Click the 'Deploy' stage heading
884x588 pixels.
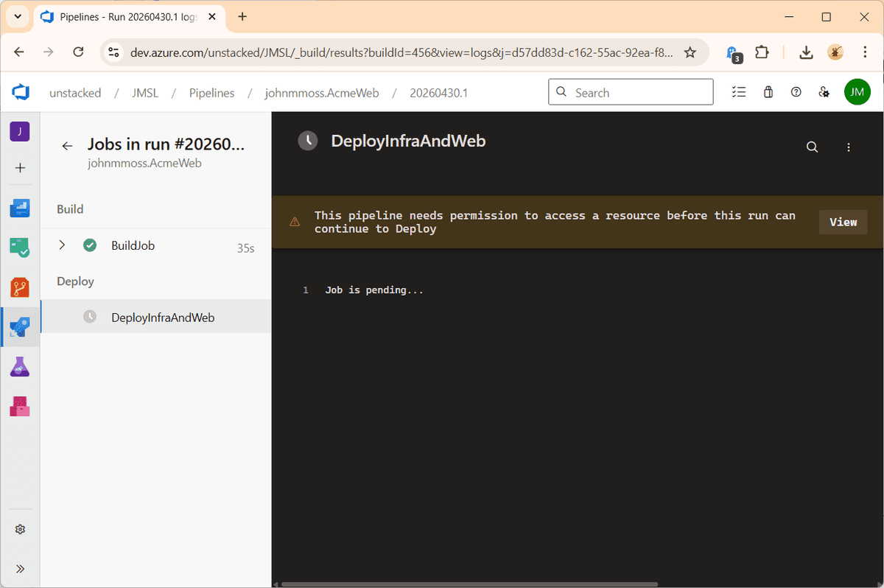tap(75, 281)
